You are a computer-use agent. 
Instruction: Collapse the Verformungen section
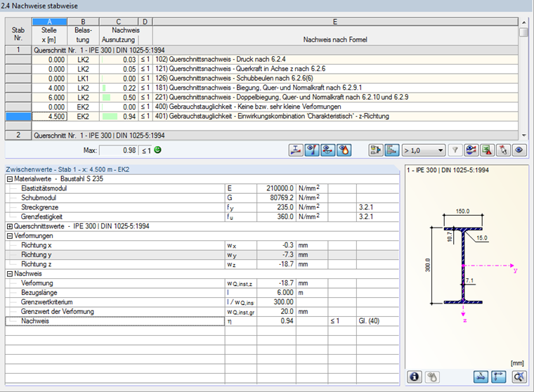[9, 236]
